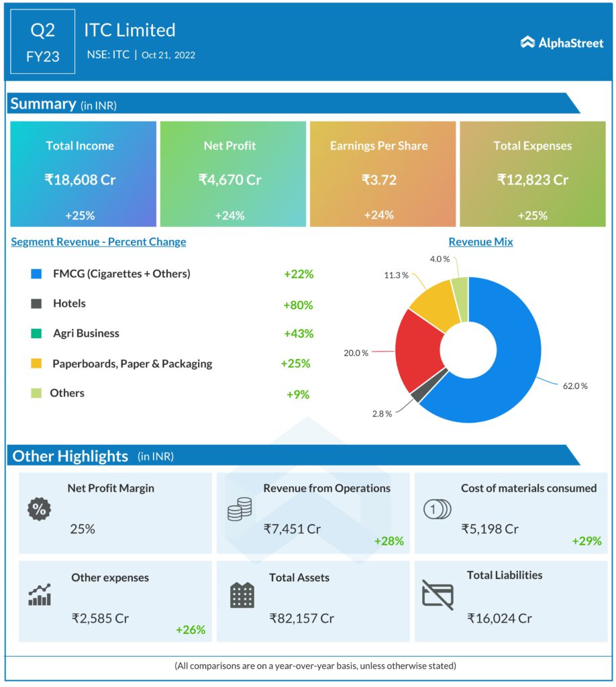This screenshot has width=616, height=687.
Task: Click the Q2 FY23 quarter badge
Action: pyautogui.click(x=43, y=42)
